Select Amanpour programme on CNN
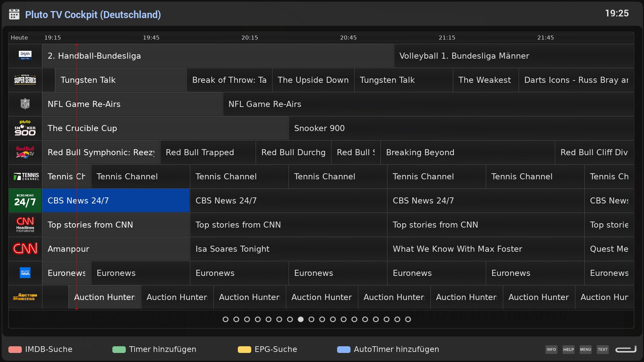This screenshot has height=362, width=644. (116, 249)
